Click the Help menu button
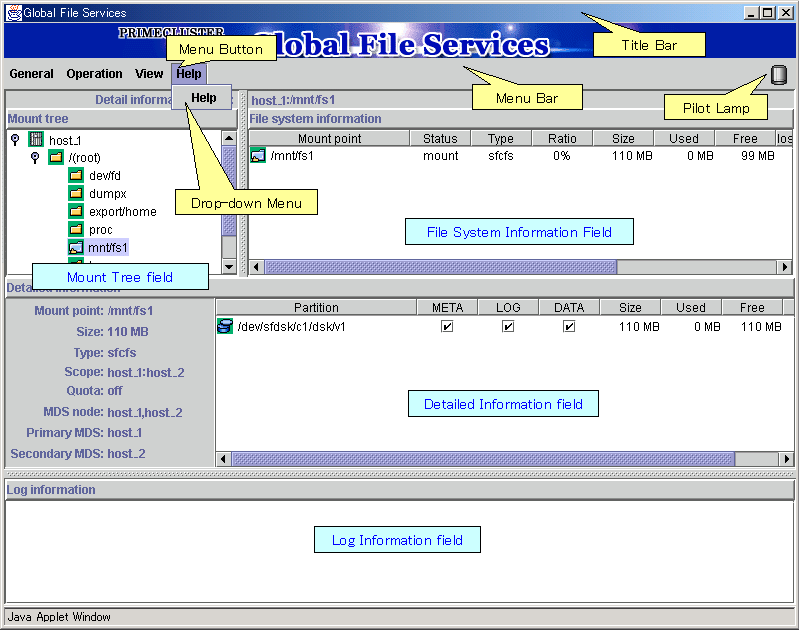 pyautogui.click(x=189, y=74)
